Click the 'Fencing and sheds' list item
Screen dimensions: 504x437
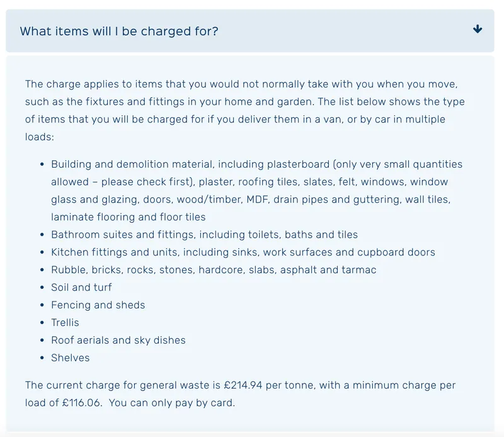click(98, 305)
